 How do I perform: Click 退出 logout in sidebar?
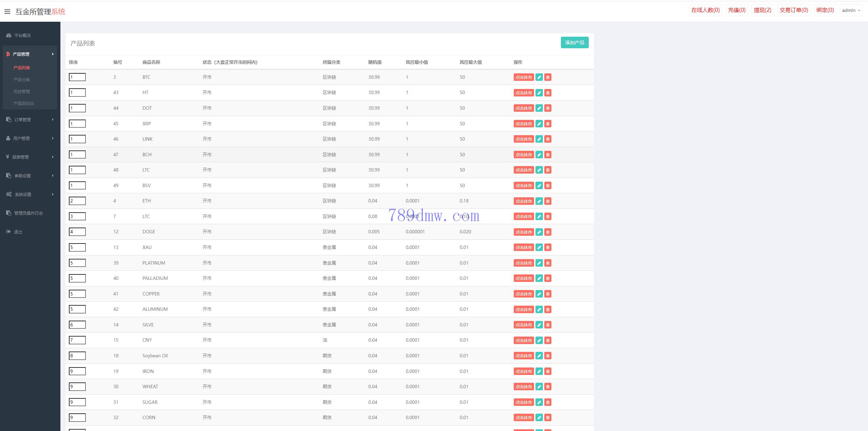(x=18, y=232)
